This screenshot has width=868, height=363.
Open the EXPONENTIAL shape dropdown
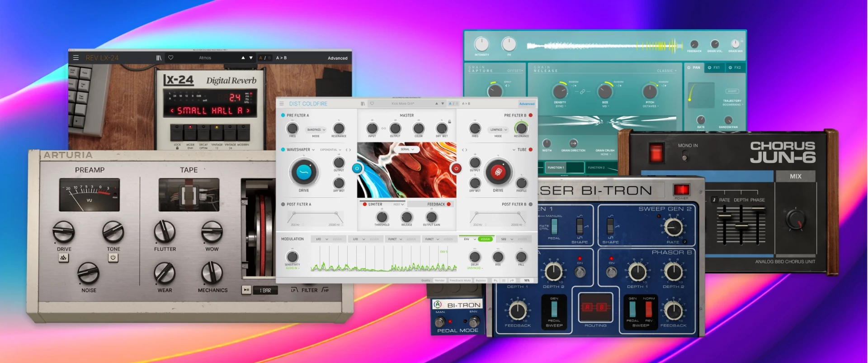pyautogui.click(x=330, y=150)
